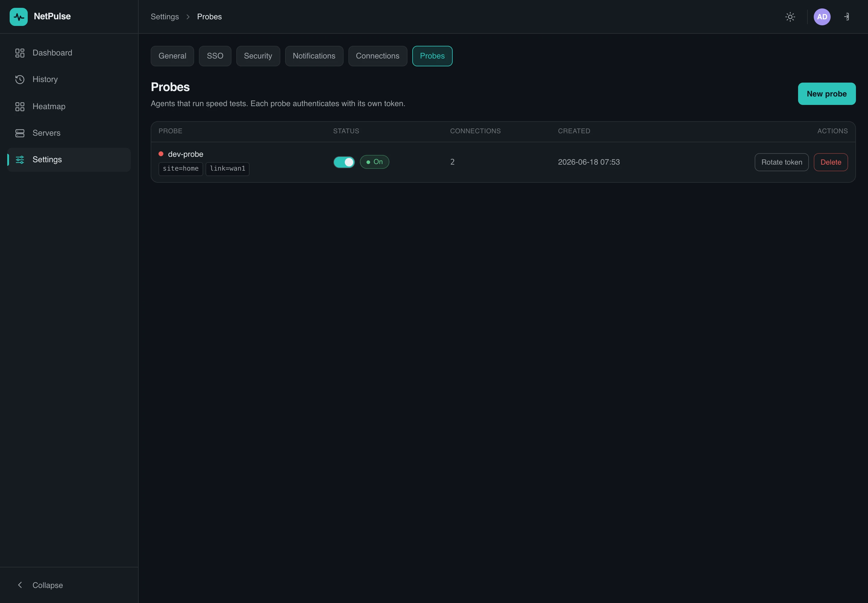Screen dimensions: 868x603
Task: Select Settings in the sidebar
Action: [x=69, y=159]
